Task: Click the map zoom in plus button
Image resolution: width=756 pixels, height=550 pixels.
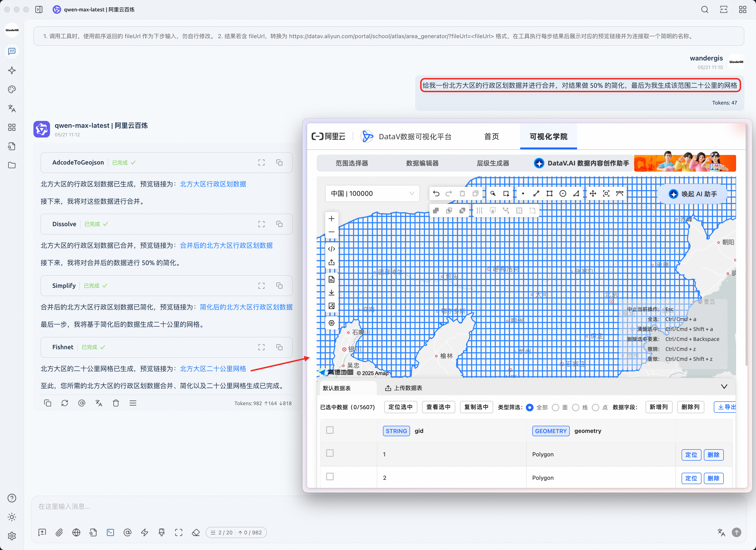Action: (331, 219)
